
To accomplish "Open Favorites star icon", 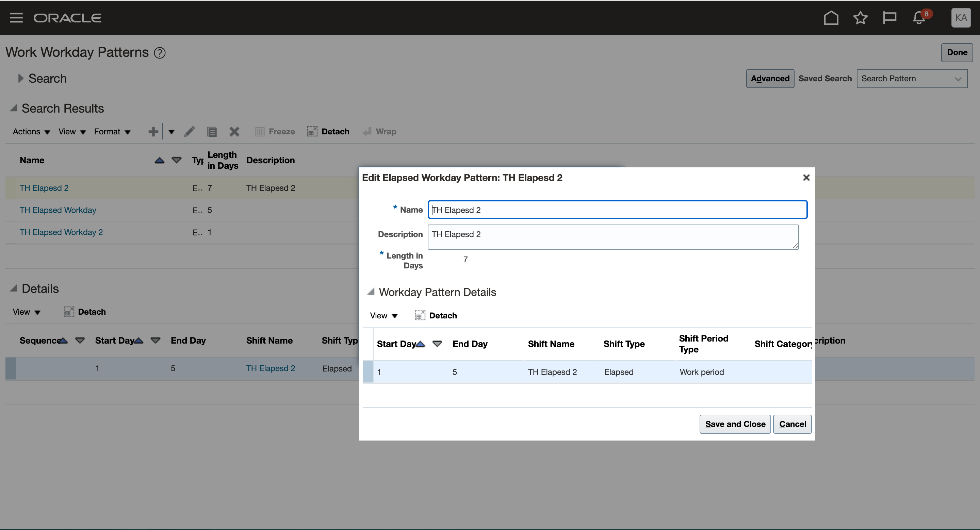I will (x=860, y=18).
